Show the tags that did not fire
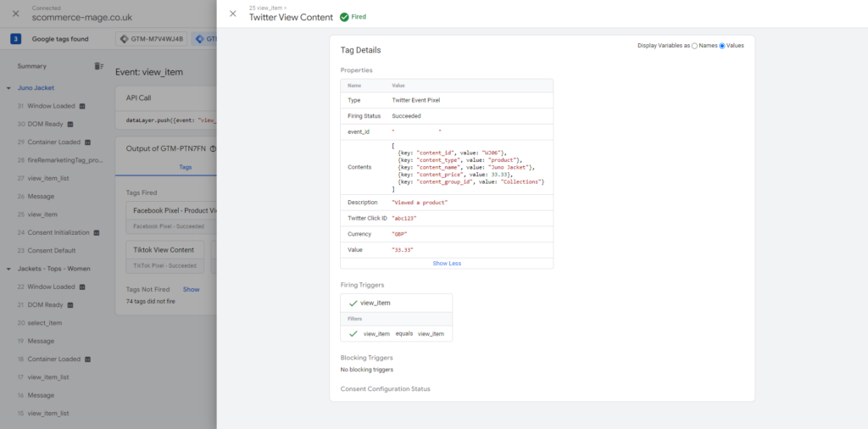The width and height of the screenshot is (868, 429). point(192,289)
